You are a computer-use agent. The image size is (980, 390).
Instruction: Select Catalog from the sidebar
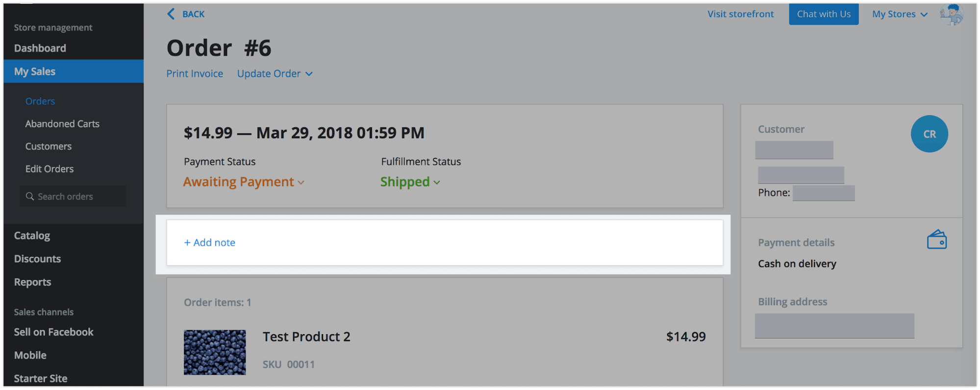32,235
